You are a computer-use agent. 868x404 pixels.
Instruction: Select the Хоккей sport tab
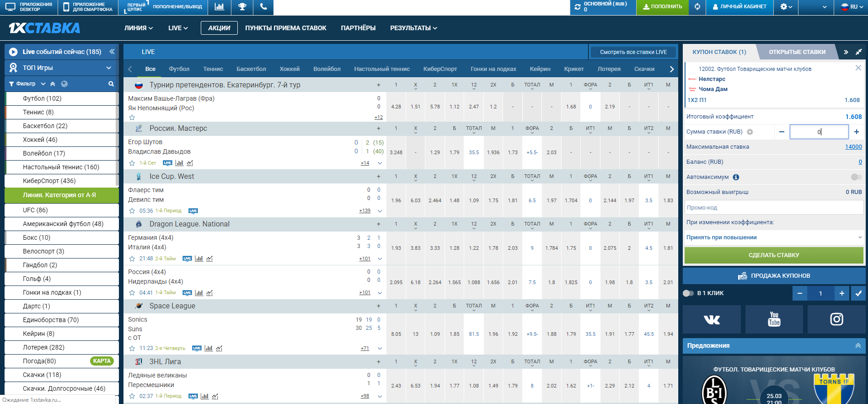[x=289, y=69]
